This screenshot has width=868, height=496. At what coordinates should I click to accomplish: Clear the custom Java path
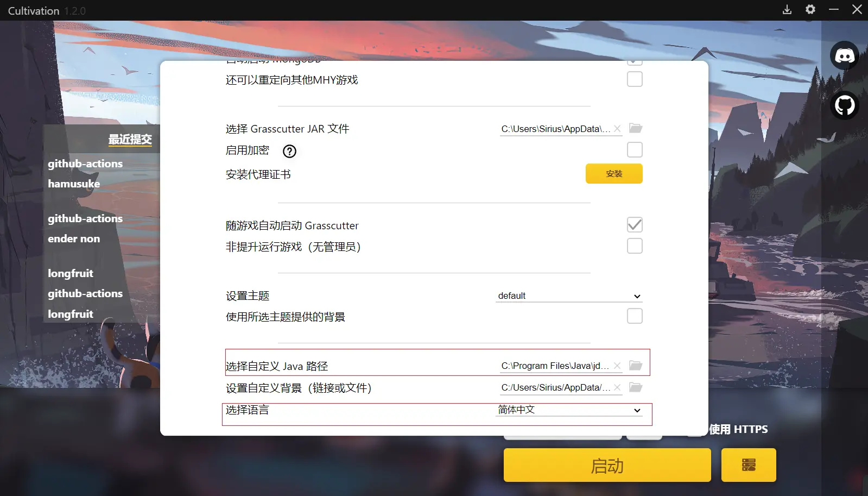(617, 366)
